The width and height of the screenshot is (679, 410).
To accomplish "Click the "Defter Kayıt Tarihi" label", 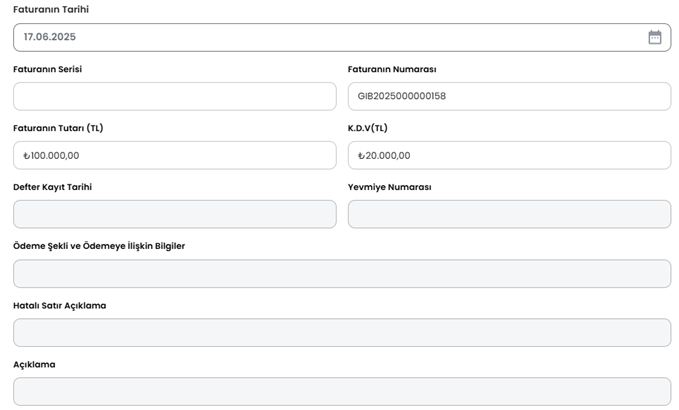I will [60, 187].
